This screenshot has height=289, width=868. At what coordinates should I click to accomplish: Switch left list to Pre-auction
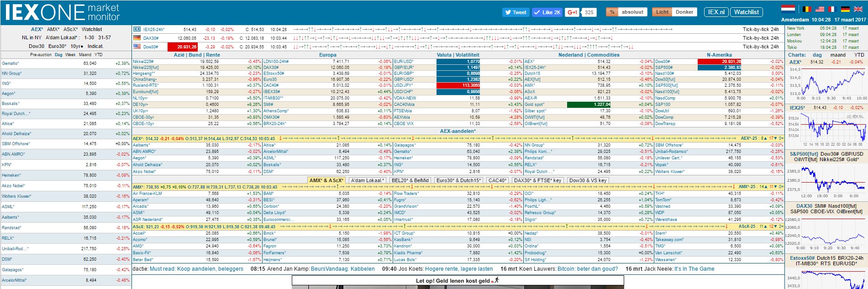(41, 55)
